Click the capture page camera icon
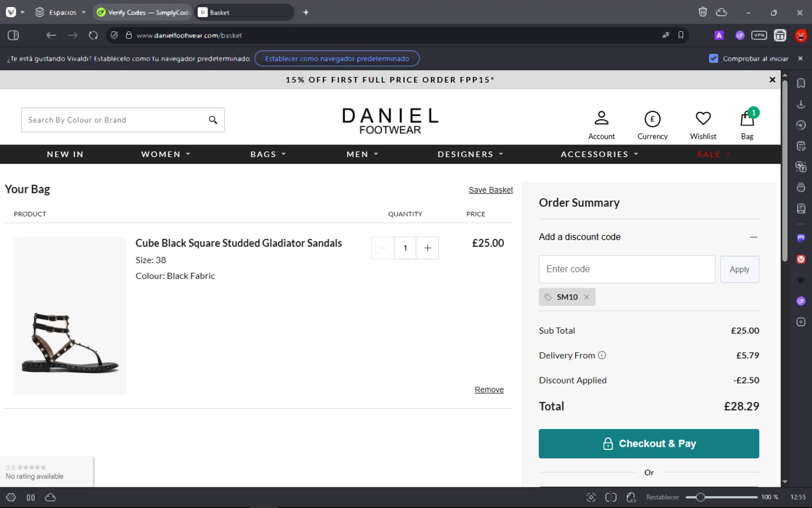 tap(591, 497)
